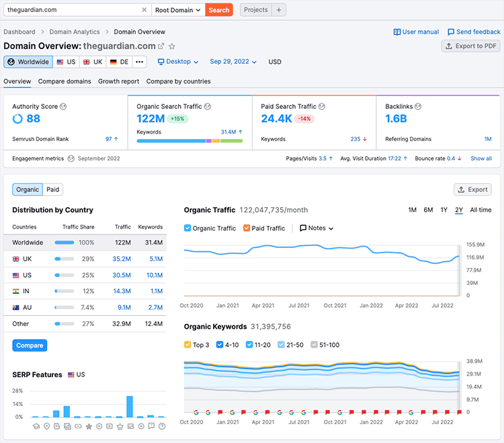Click the Authority Score progress ring
The height and width of the screenshot is (443, 504).
pos(17,118)
